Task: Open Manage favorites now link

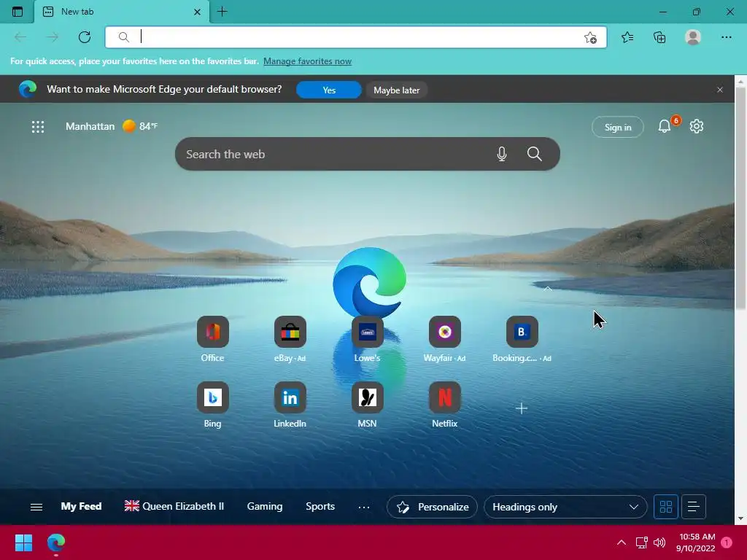Action: click(x=307, y=61)
